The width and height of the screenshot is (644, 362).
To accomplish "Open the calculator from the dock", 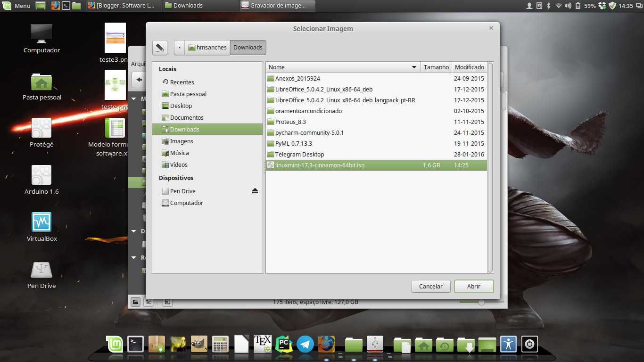I will point(220,344).
